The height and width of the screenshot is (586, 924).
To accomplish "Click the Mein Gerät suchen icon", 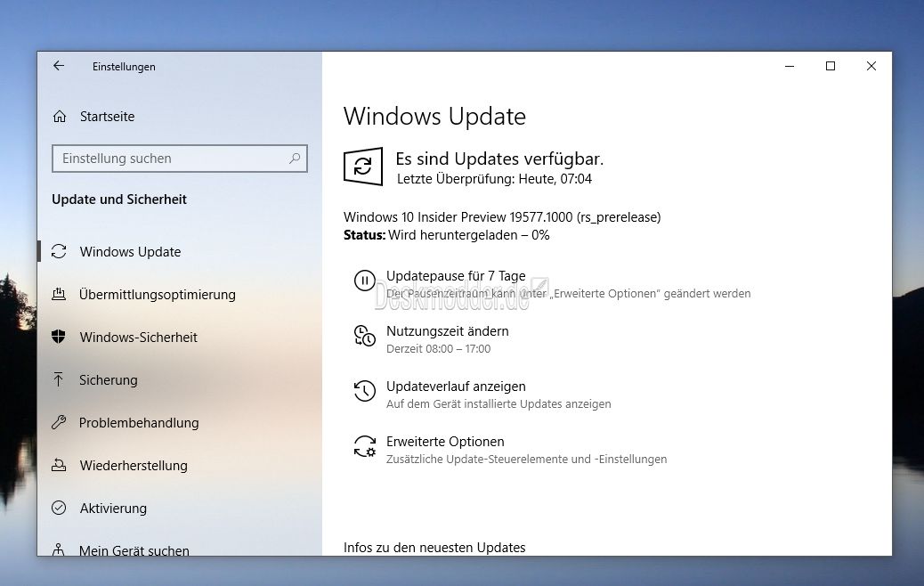I will tap(59, 549).
